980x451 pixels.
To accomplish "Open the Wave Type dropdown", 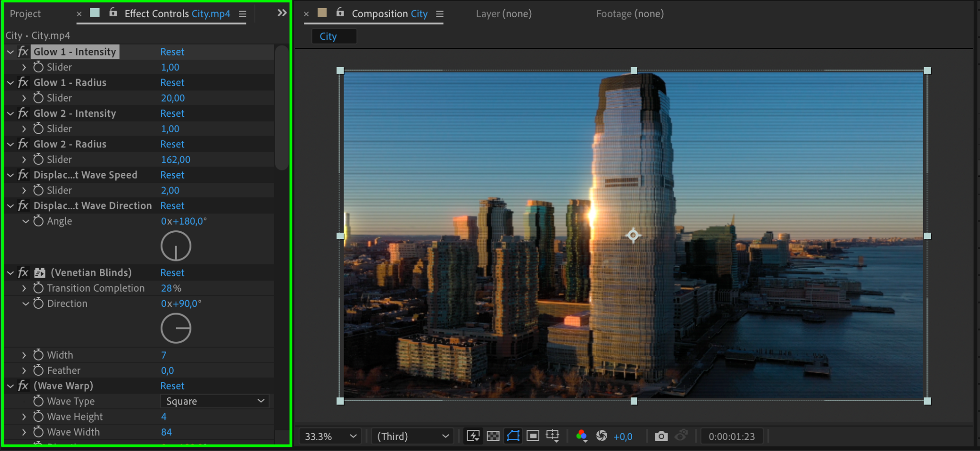I will click(x=214, y=401).
